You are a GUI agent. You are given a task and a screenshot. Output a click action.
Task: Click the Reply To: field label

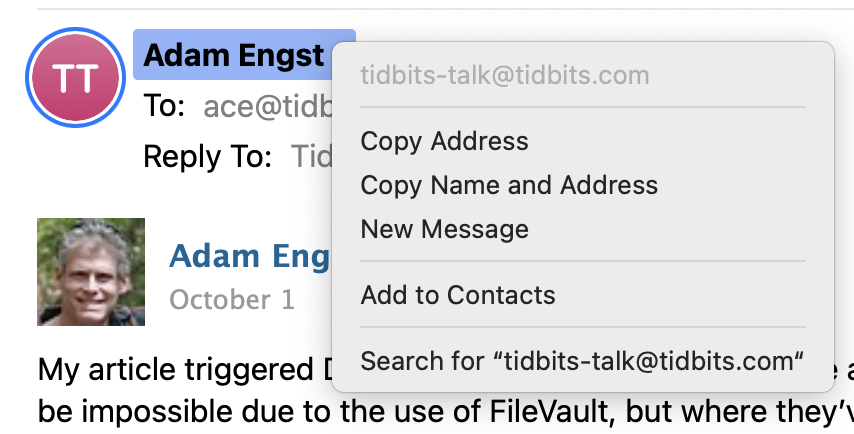point(207,156)
